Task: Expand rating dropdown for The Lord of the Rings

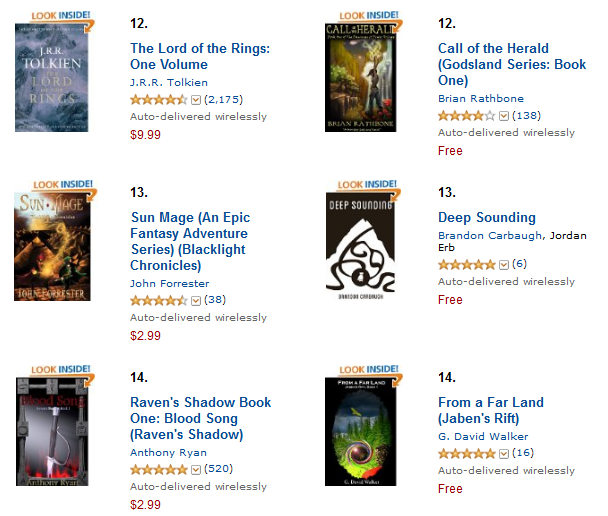Action: tap(196, 100)
